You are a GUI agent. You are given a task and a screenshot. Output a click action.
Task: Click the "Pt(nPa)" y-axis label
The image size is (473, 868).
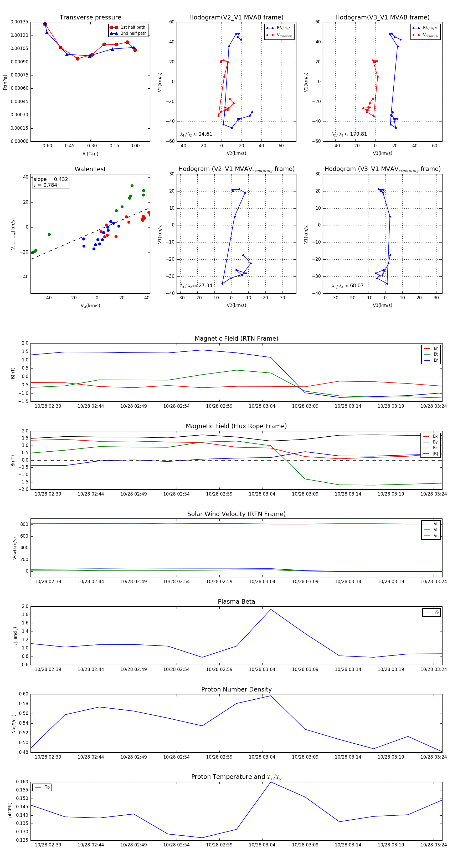coord(5,82)
